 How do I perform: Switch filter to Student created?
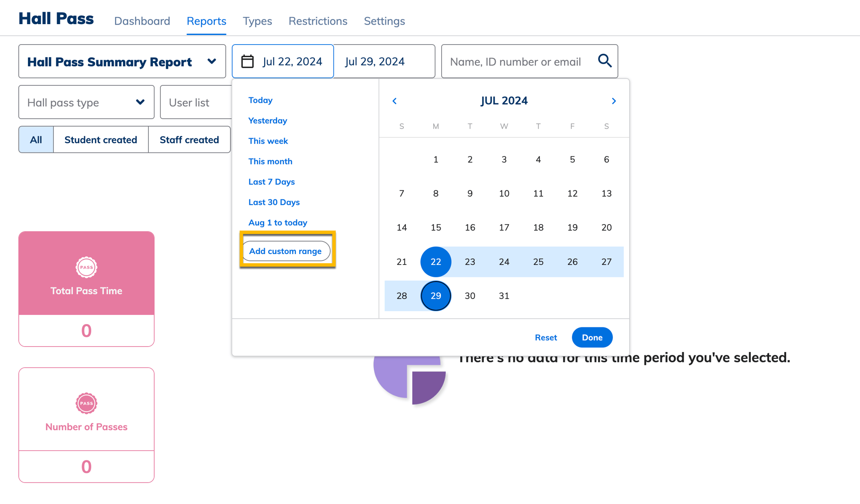pyautogui.click(x=101, y=140)
